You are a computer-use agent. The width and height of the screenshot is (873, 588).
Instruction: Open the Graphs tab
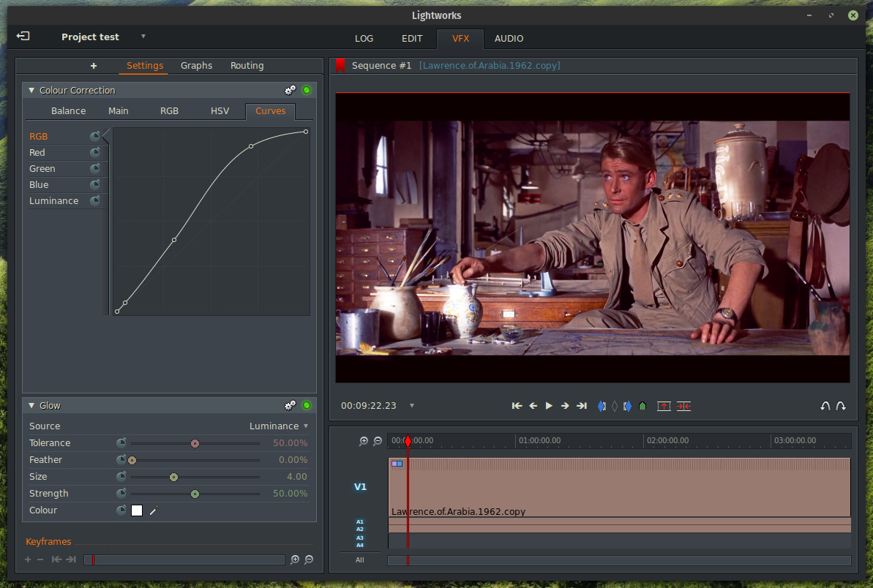tap(197, 66)
